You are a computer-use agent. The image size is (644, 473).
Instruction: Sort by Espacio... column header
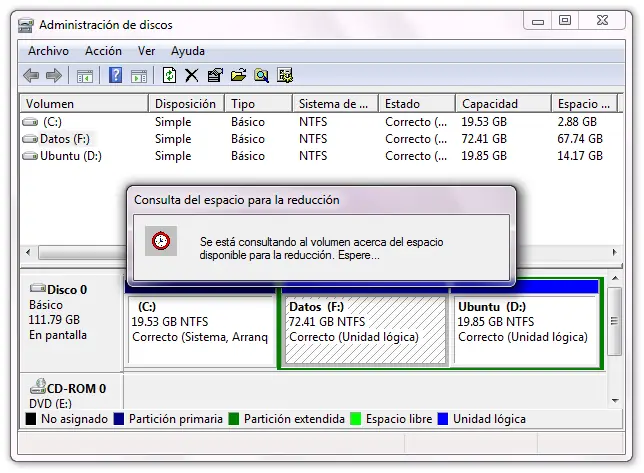click(x=584, y=103)
